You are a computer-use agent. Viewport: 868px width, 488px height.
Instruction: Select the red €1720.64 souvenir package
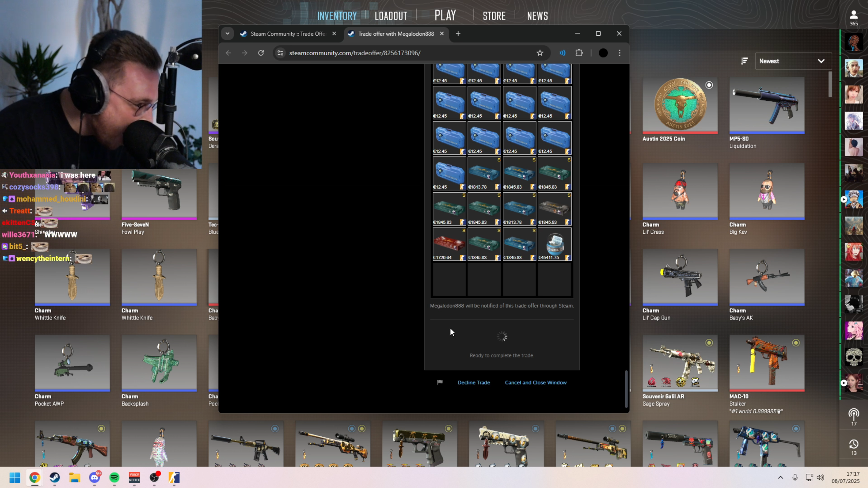pos(449,244)
